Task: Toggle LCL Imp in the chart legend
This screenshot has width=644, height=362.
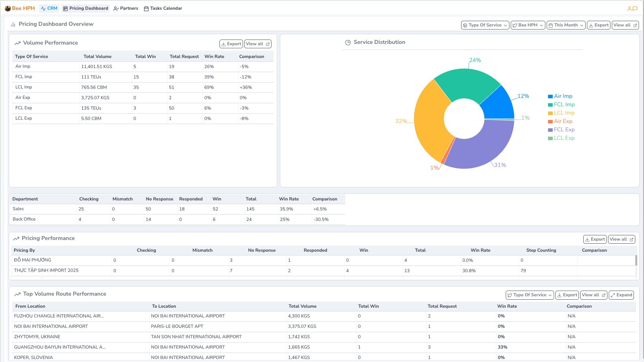Action: click(x=562, y=113)
